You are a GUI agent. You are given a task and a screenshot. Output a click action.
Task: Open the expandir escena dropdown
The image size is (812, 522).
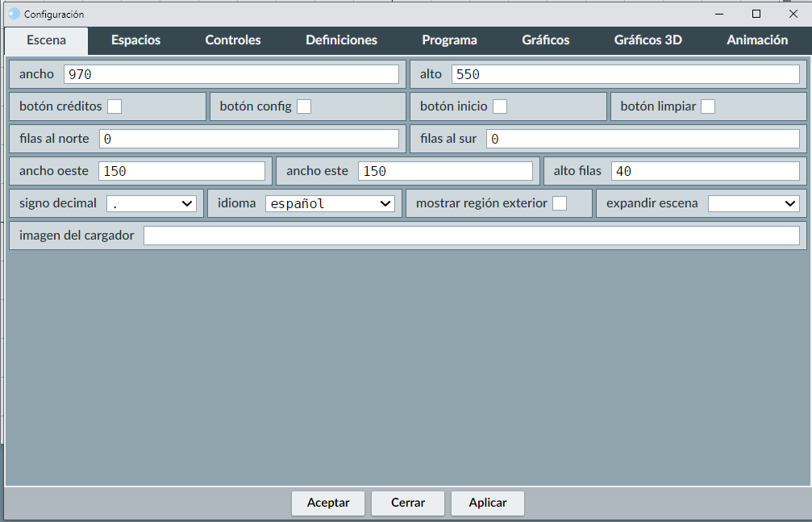(x=753, y=203)
